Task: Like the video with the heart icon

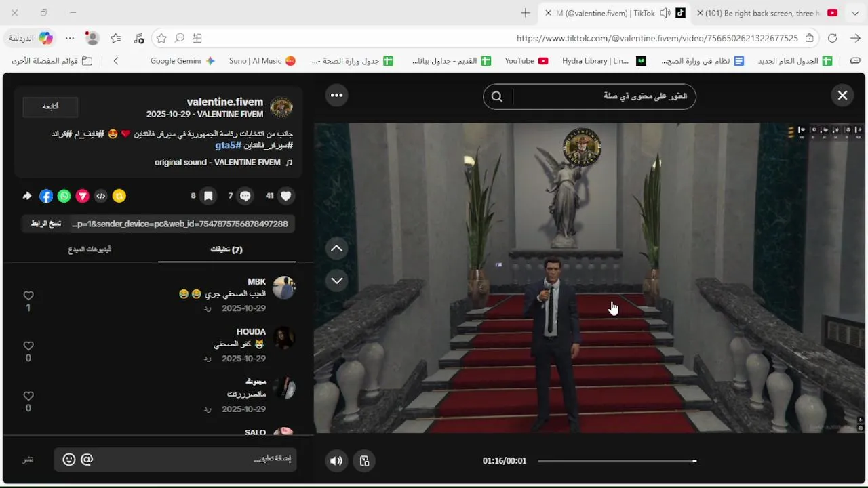Action: (286, 196)
